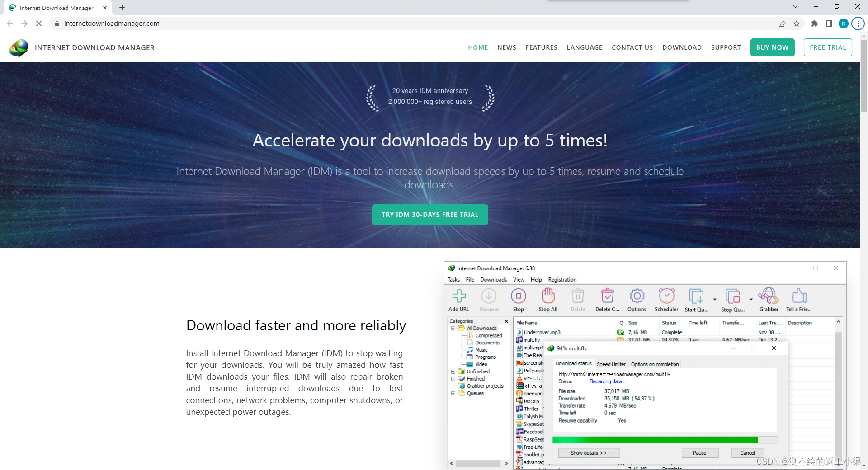Screen dimensions: 868x470
Task: Expand the Queues tree node
Action: pyautogui.click(x=453, y=394)
